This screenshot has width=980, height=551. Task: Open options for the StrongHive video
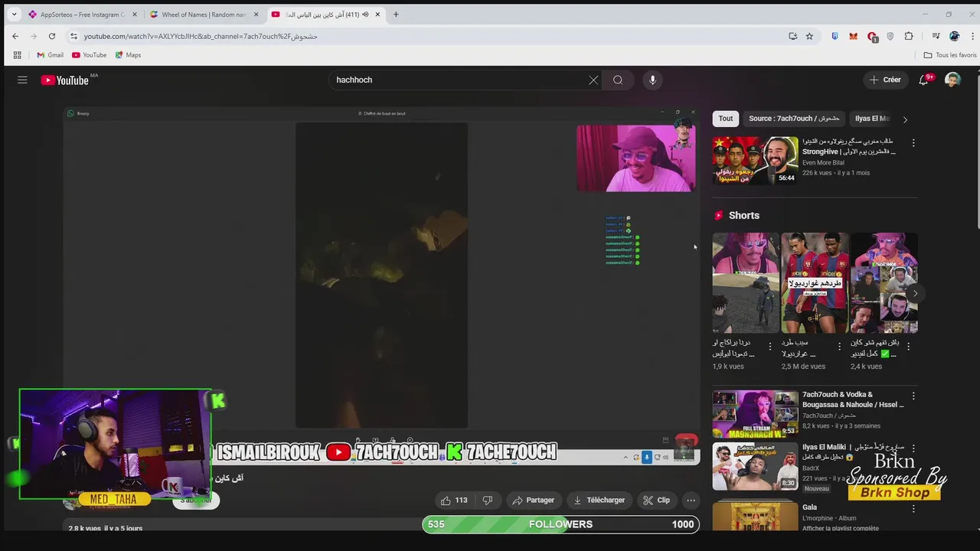pos(913,143)
